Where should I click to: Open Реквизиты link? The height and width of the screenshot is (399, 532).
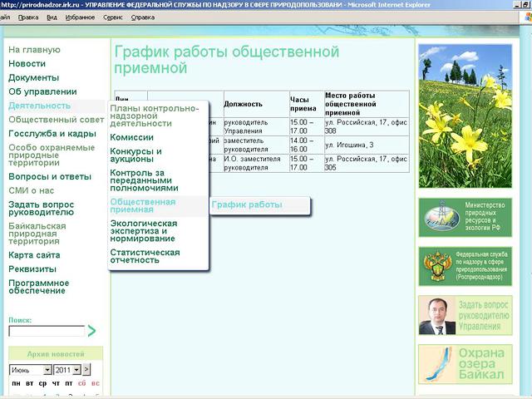click(32, 269)
